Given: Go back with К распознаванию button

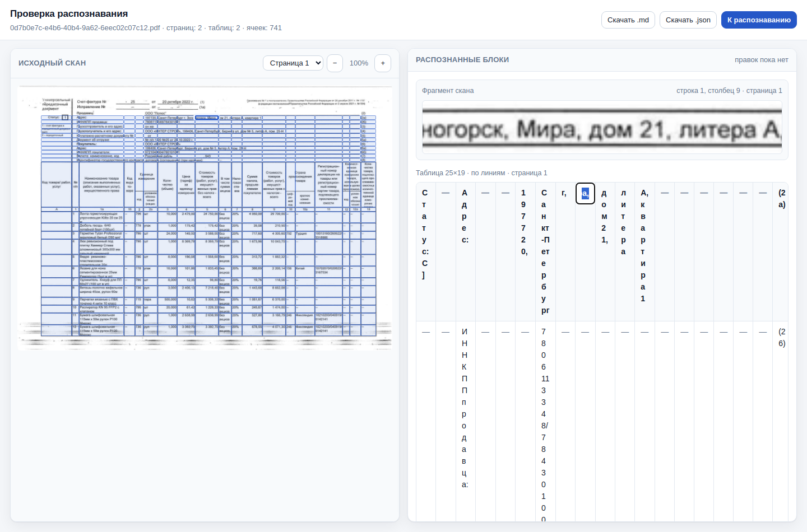Looking at the screenshot, I should pos(759,20).
